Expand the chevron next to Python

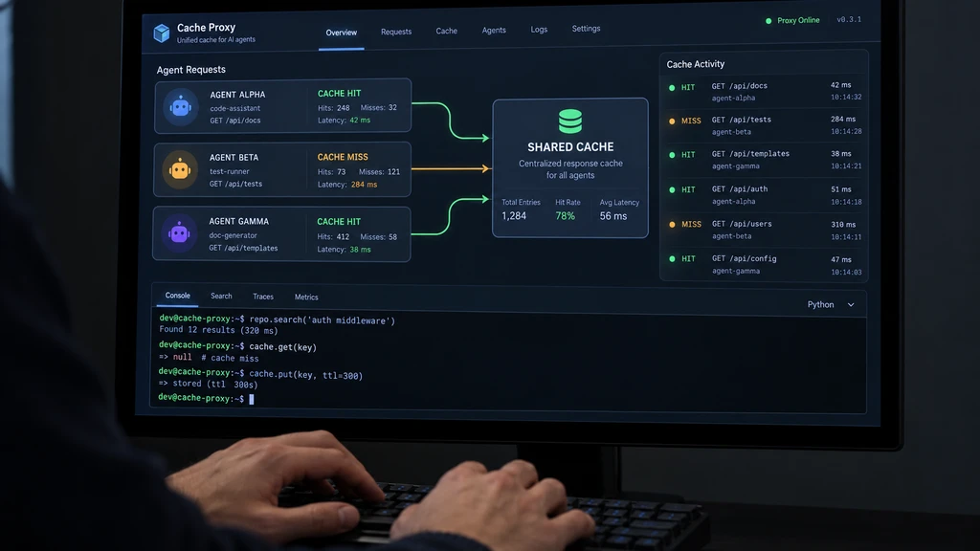point(851,305)
